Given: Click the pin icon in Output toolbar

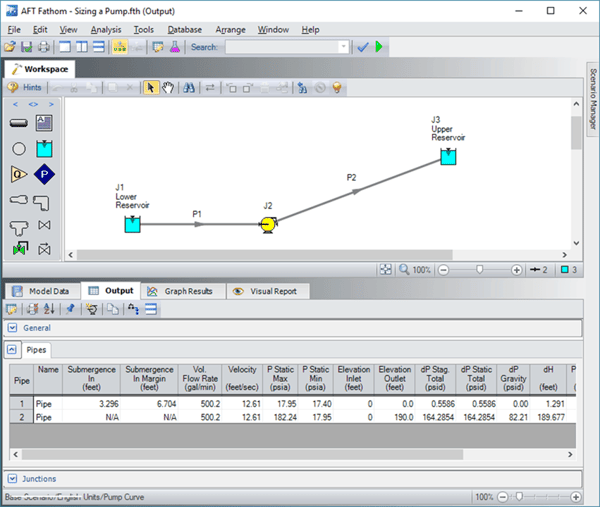Looking at the screenshot, I should point(70,309).
